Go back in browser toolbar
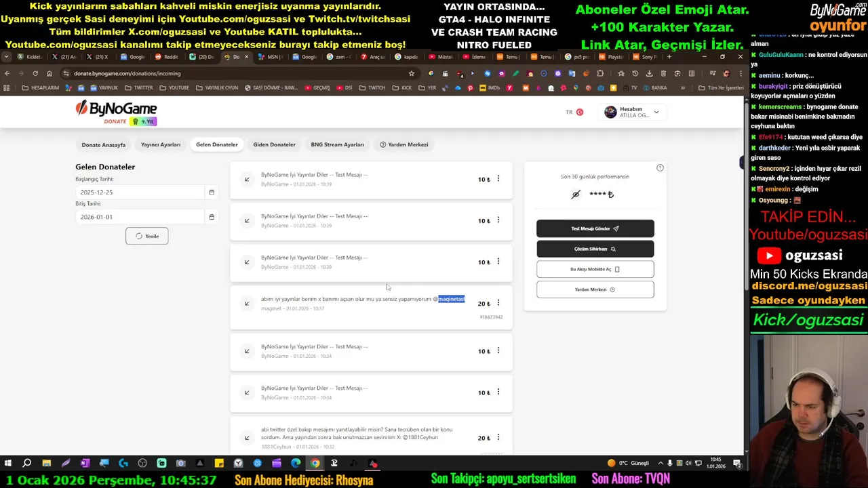This screenshot has height=488, width=868. 7,73
